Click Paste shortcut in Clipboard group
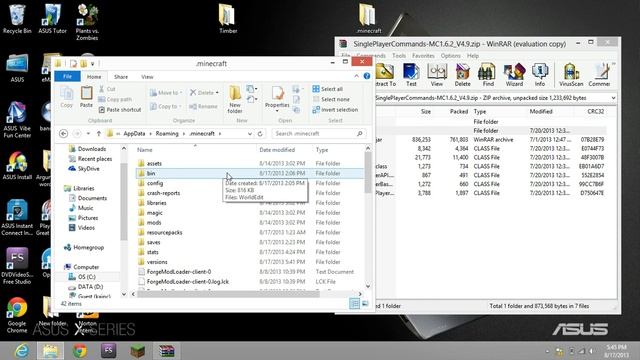 (120, 110)
